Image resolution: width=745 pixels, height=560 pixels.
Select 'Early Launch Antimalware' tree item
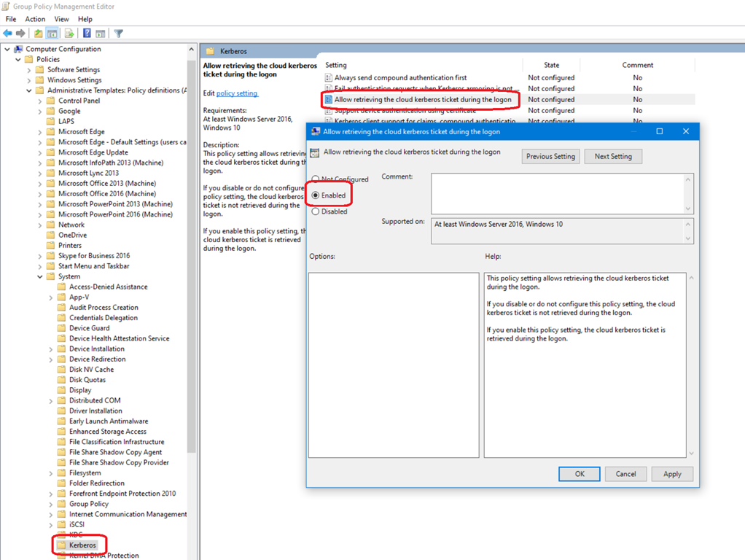(109, 421)
